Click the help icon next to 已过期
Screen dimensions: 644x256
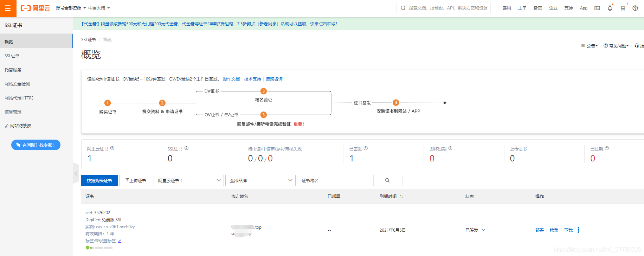(607, 148)
